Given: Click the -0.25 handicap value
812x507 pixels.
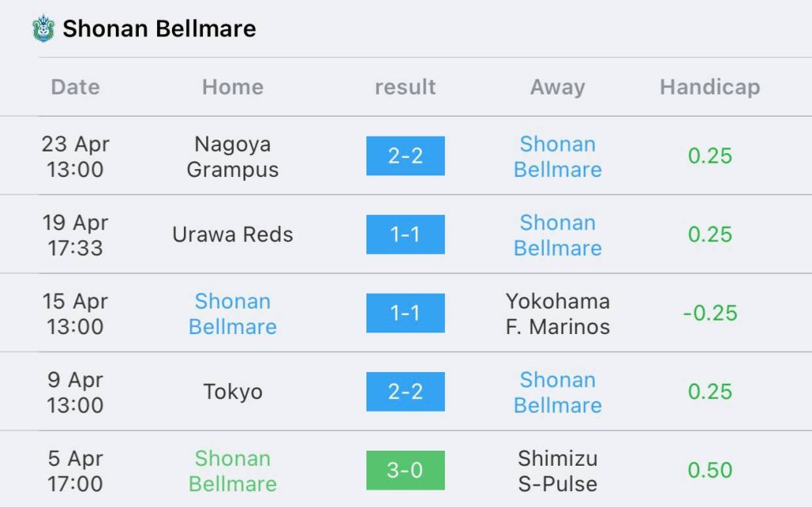Looking at the screenshot, I should (x=710, y=313).
